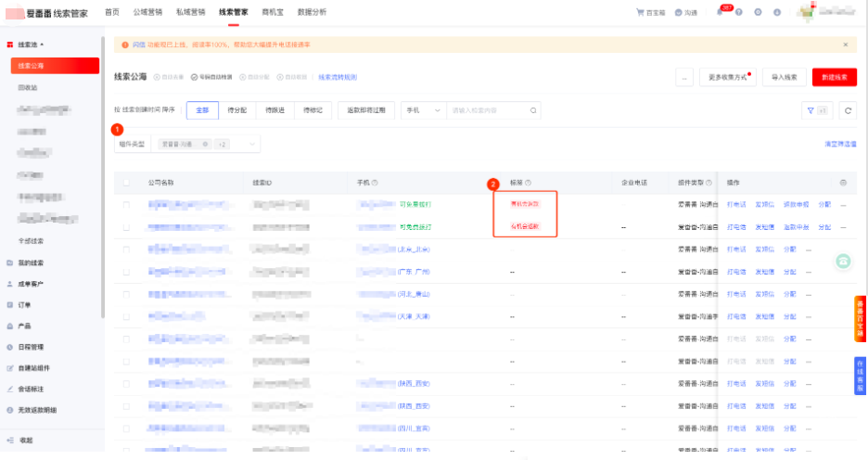The width and height of the screenshot is (868, 460).
Task: Click the refresh icon button beside the filter
Action: [x=848, y=110]
